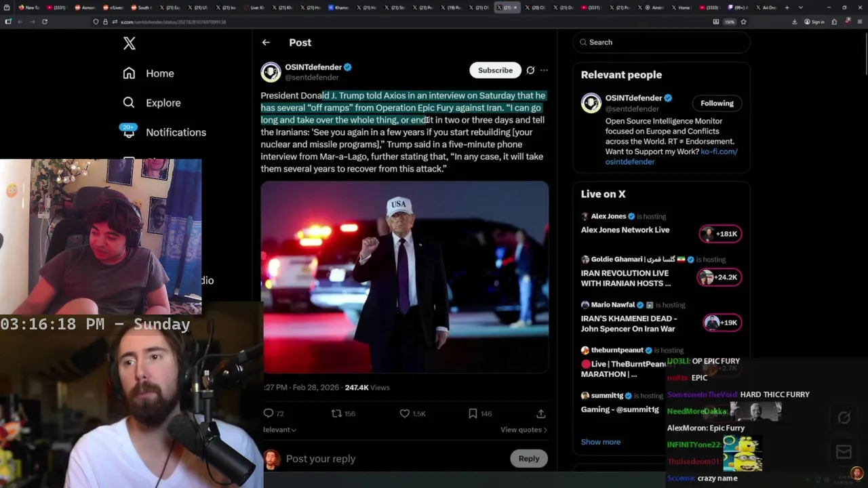Screen dimensions: 868x488
Task: Switch to the Home browser tab
Action: tap(681, 7)
